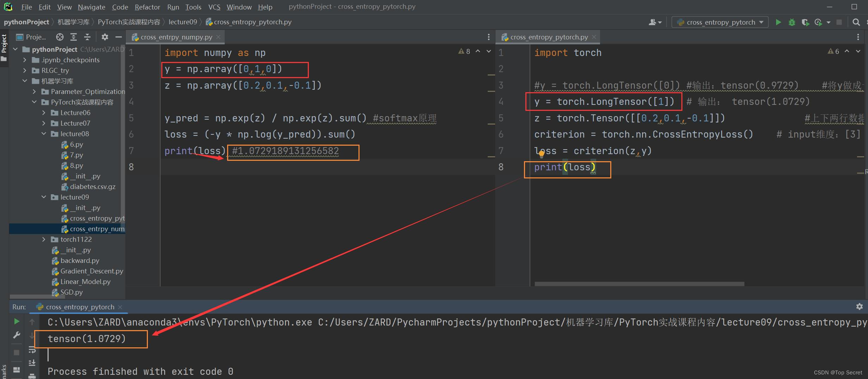
Task: Click Expand All icon in Project panel
Action: click(74, 37)
